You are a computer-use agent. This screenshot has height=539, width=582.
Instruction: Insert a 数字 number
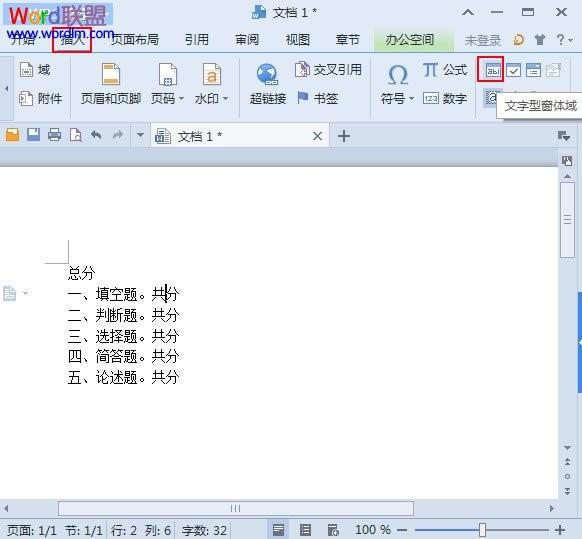point(445,99)
